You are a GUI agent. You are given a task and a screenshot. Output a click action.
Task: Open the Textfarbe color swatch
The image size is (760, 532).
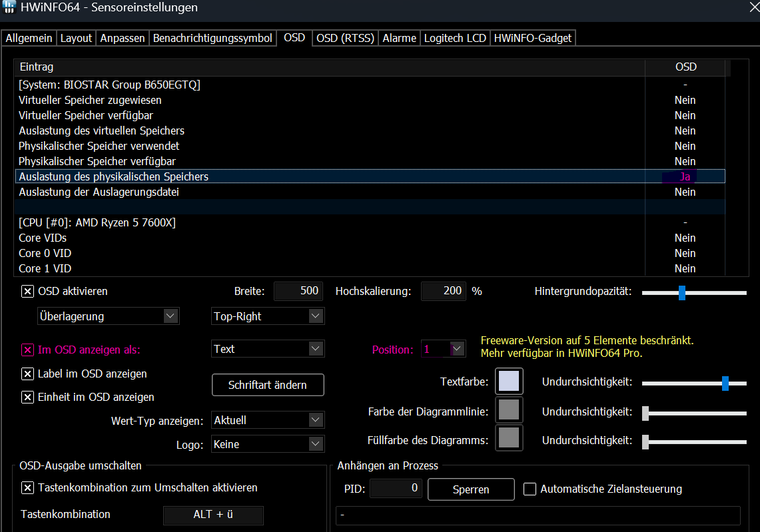tap(508, 382)
